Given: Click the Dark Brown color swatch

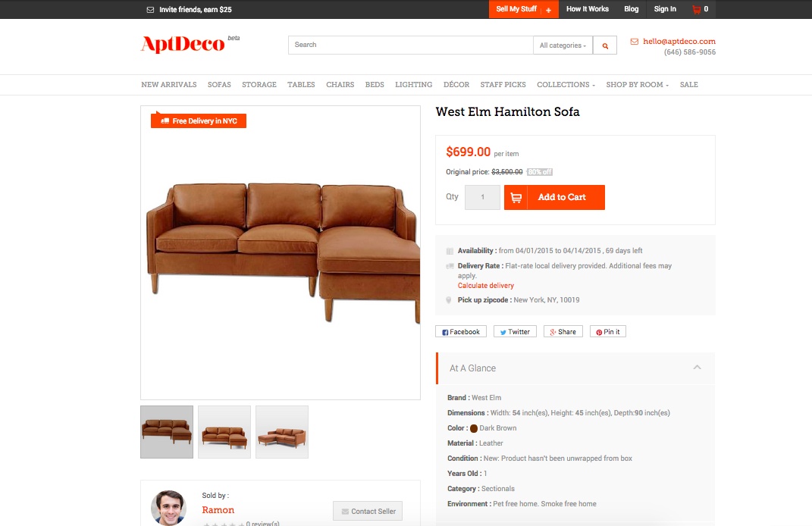Looking at the screenshot, I should click(x=473, y=428).
